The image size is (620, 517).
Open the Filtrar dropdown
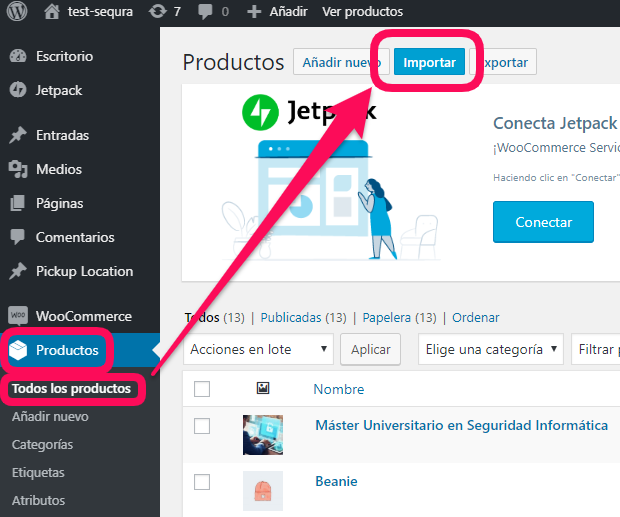(595, 349)
